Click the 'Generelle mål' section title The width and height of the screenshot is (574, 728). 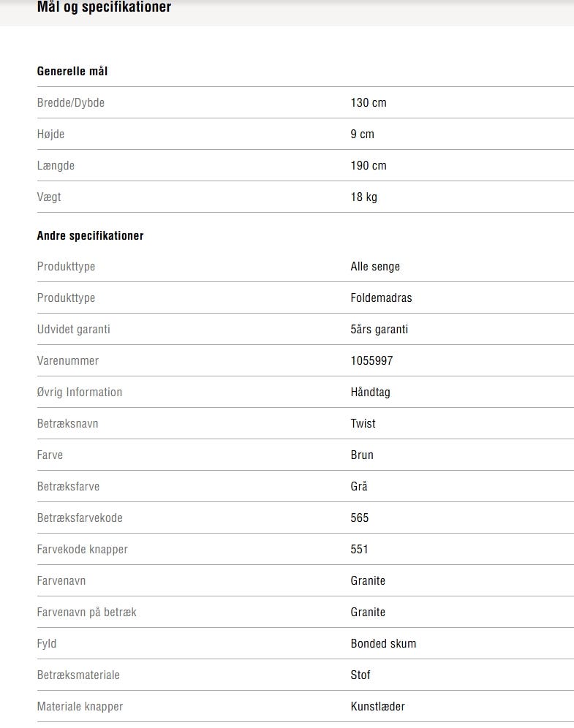[x=72, y=72]
